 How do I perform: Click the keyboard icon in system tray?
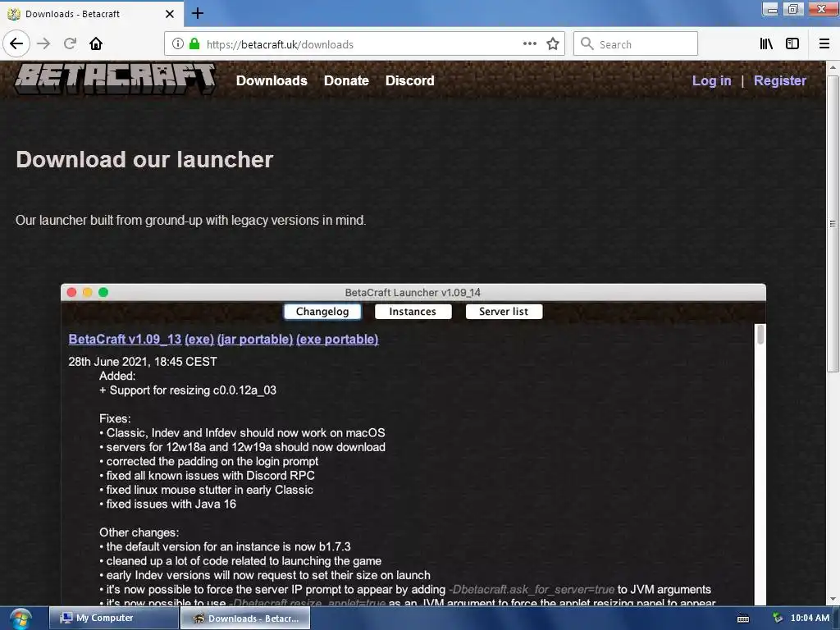(x=743, y=619)
